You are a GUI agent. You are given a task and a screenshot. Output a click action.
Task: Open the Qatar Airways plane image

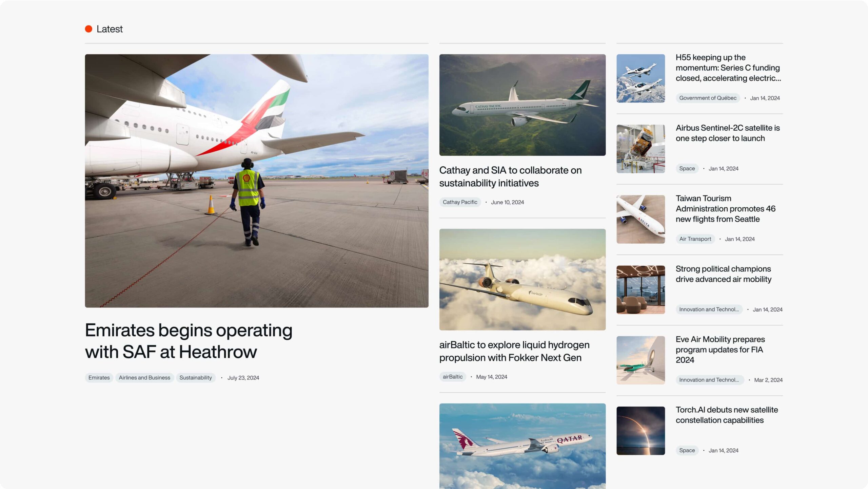522,446
